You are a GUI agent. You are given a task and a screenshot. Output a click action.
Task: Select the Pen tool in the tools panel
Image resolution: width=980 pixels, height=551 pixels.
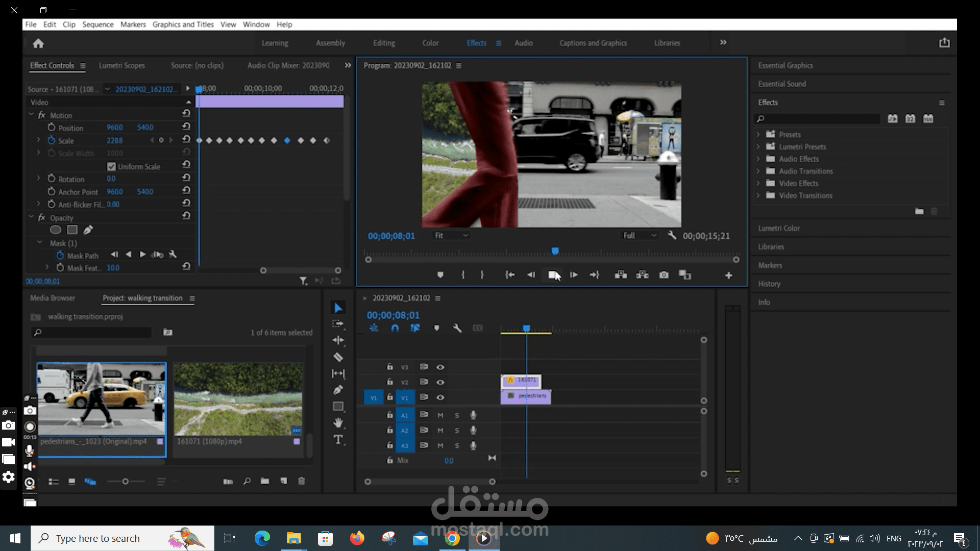[338, 389]
